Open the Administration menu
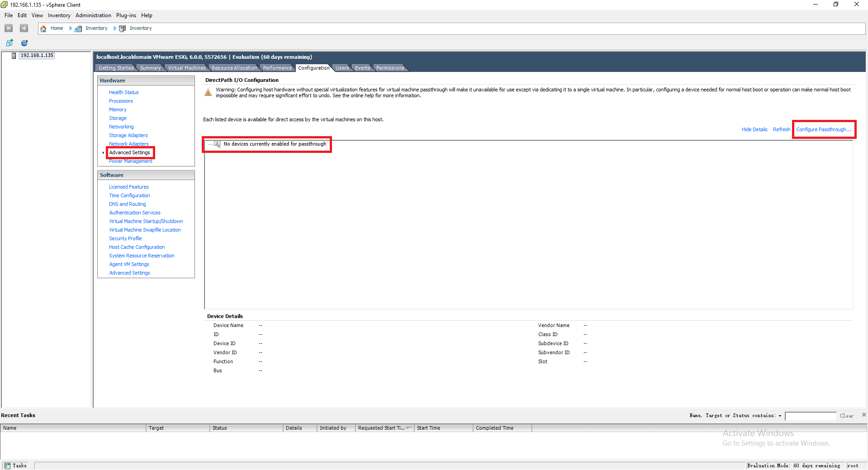Viewport: 868px width, 470px height. [x=93, y=15]
